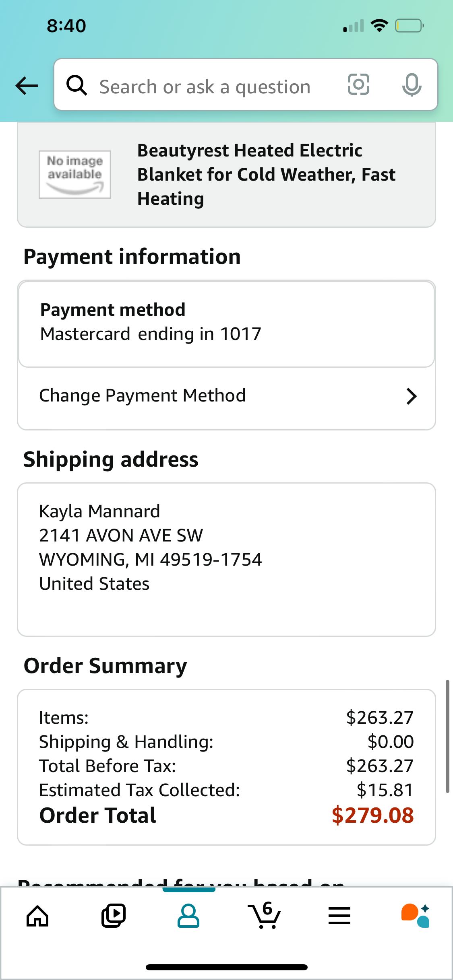Tap the search magnifier icon
Image resolution: width=453 pixels, height=980 pixels.
tap(77, 85)
